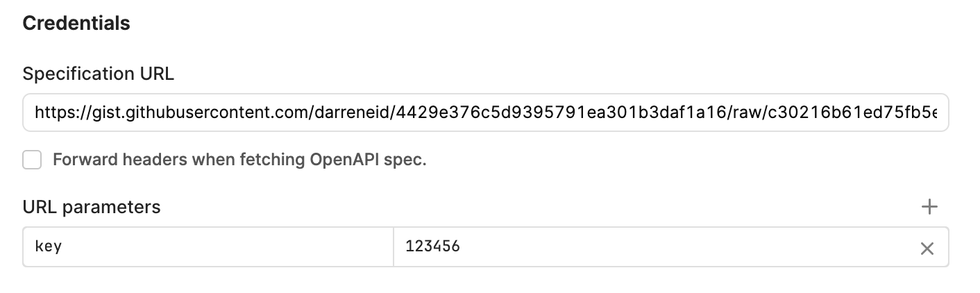Enable Forward headers when fetching OpenAPI spec checkbox

tap(32, 160)
